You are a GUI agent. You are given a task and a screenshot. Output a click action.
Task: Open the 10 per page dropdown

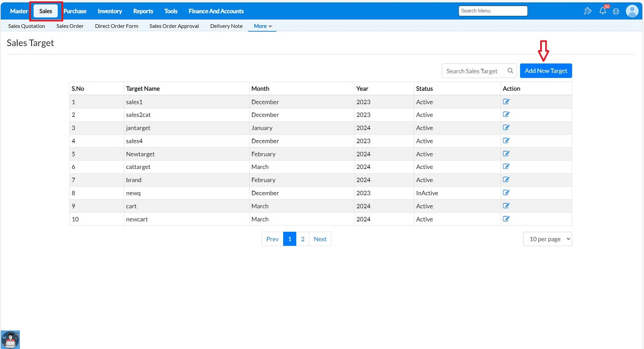(x=548, y=239)
